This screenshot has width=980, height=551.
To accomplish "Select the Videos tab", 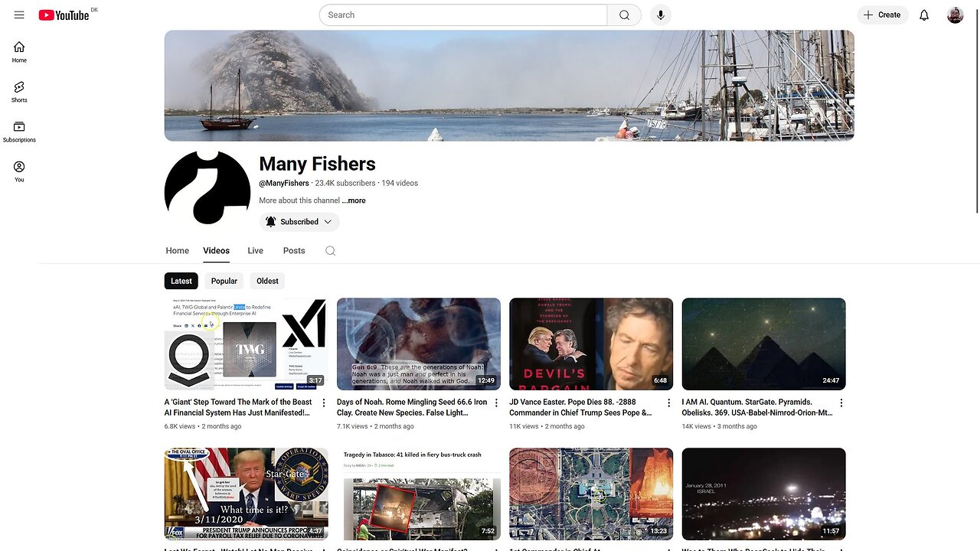I will [216, 250].
